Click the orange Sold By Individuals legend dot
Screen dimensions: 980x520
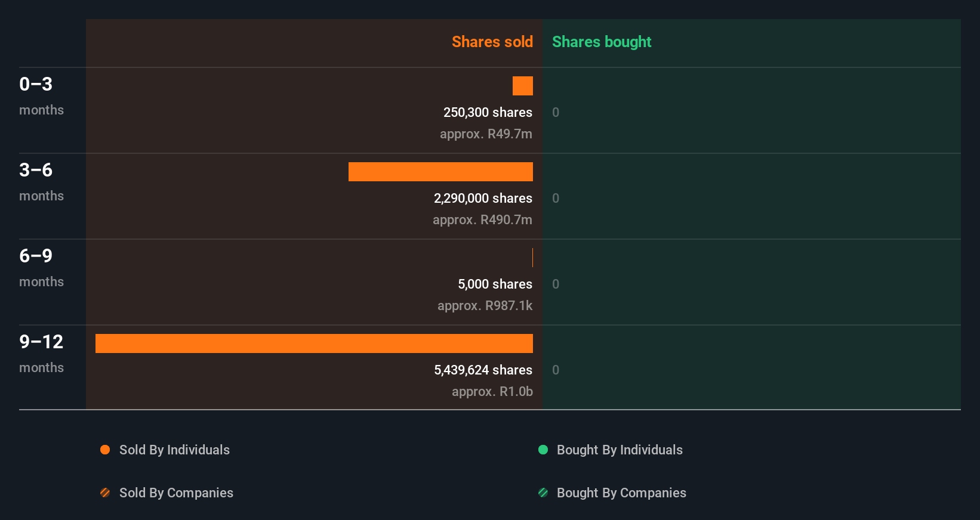coord(105,450)
